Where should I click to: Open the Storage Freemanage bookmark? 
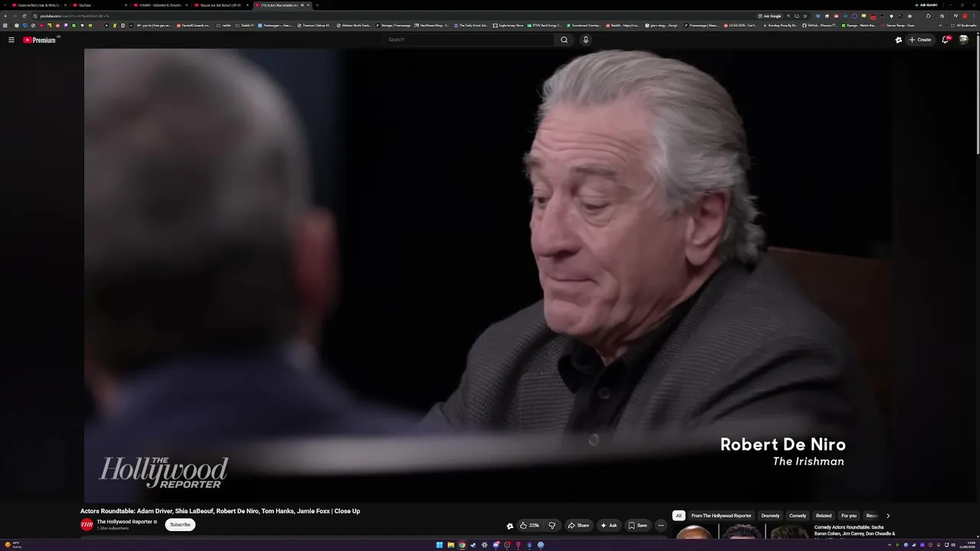click(x=394, y=25)
